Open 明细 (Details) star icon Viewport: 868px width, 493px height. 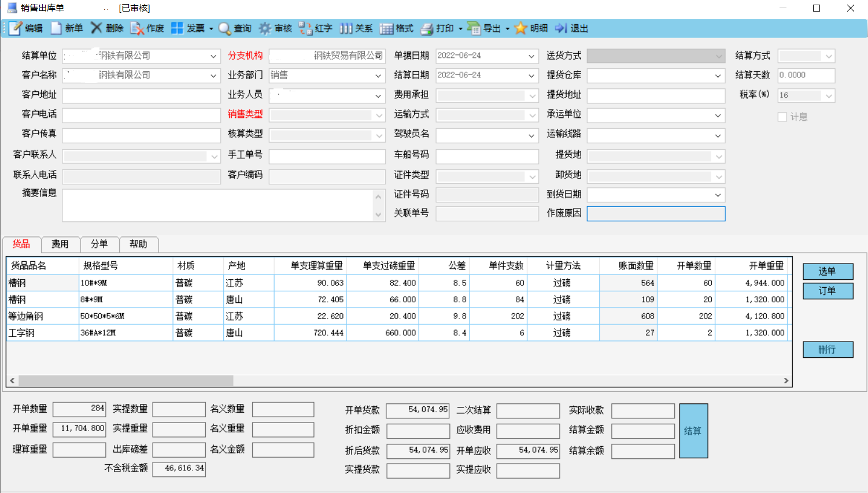521,28
